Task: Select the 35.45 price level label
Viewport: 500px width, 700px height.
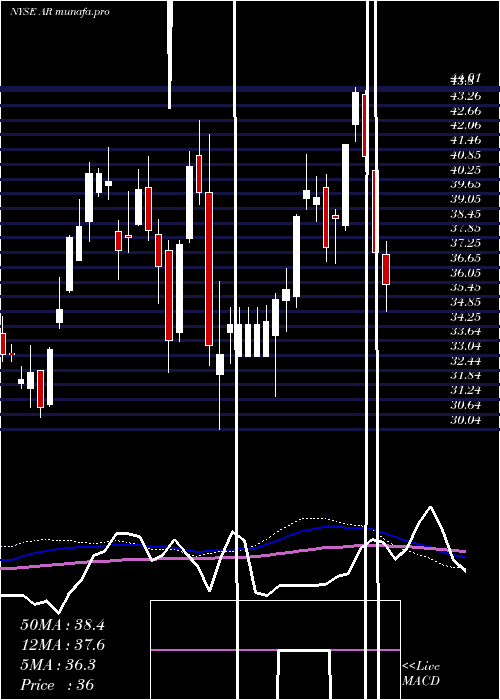Action: pos(466,287)
